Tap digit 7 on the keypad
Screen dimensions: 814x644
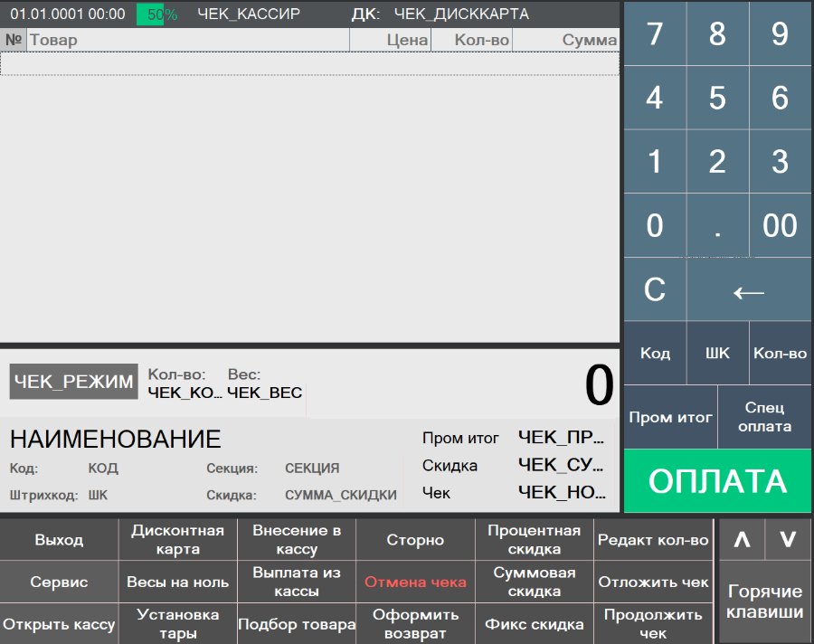(x=655, y=33)
